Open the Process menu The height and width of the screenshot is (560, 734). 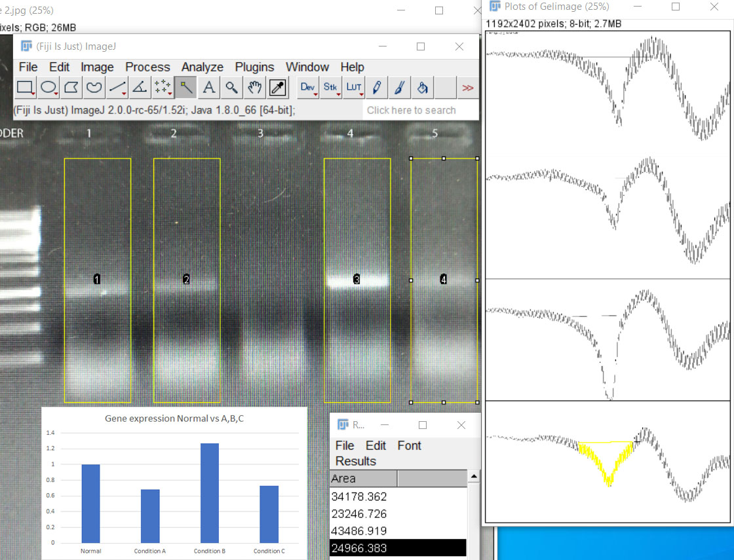(147, 67)
